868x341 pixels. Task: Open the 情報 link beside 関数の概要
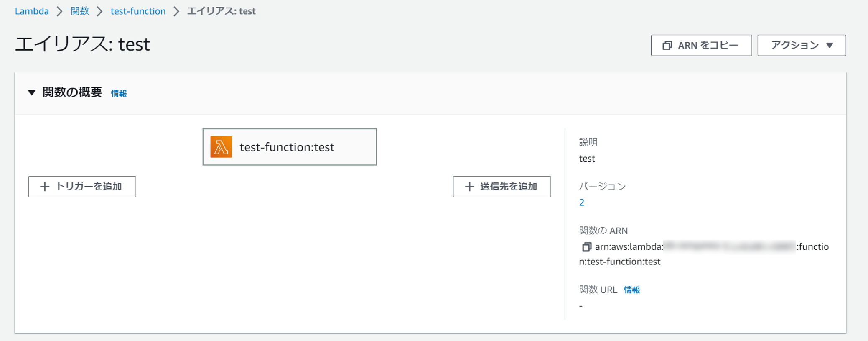coord(119,94)
